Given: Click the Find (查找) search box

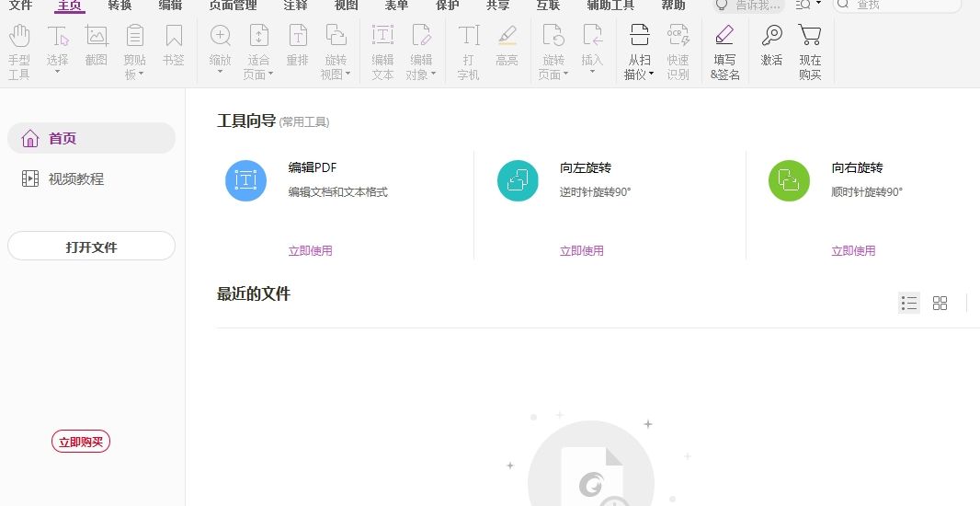Looking at the screenshot, I should tap(897, 5).
